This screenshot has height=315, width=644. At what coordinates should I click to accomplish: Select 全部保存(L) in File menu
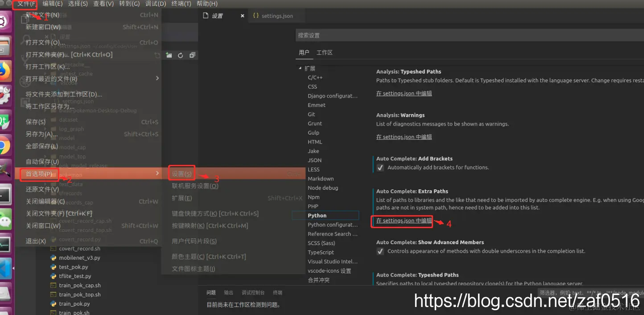(x=88, y=146)
